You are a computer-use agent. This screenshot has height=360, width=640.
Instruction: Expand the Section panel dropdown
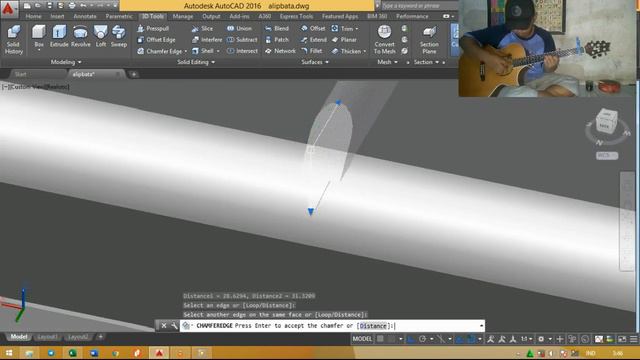pyautogui.click(x=427, y=62)
